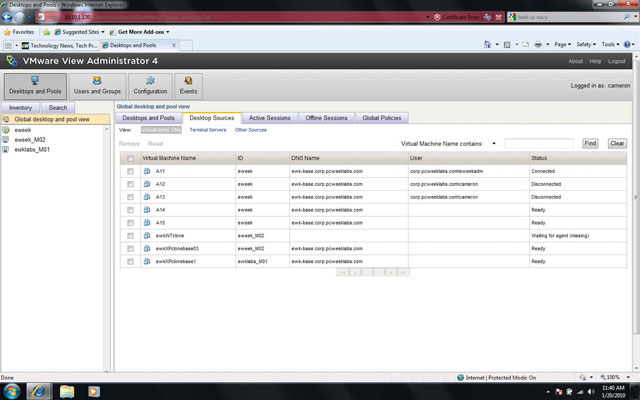Check the box for virtual machine A12
This screenshot has width=640, height=400.
(x=130, y=184)
